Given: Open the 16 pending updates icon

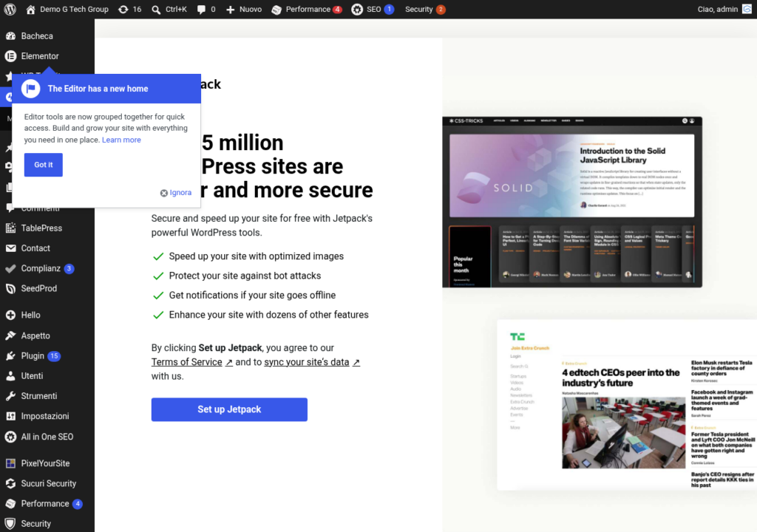Looking at the screenshot, I should coord(130,9).
